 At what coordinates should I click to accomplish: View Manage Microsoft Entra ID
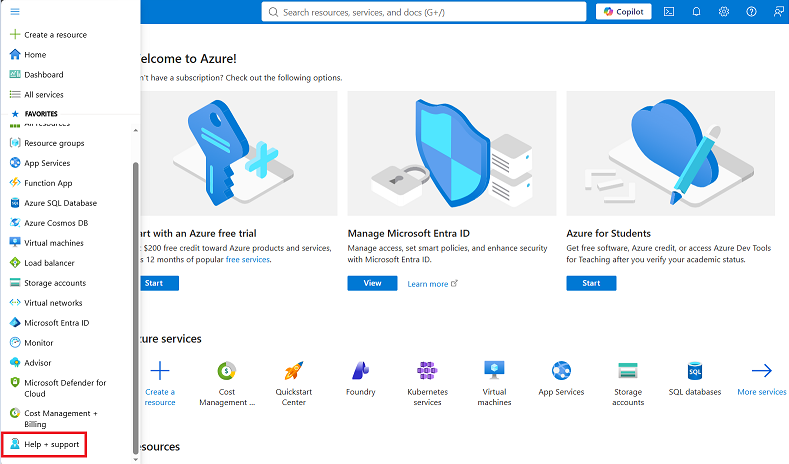coord(372,283)
